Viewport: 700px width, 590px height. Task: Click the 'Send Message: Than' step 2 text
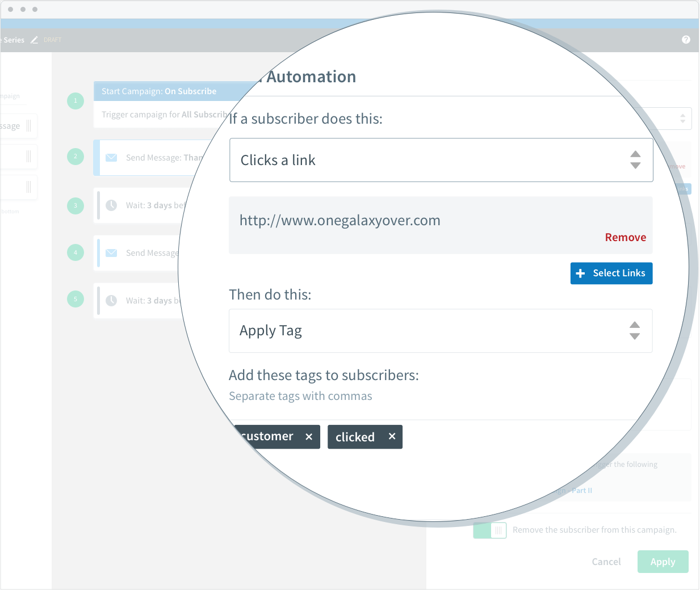(164, 158)
